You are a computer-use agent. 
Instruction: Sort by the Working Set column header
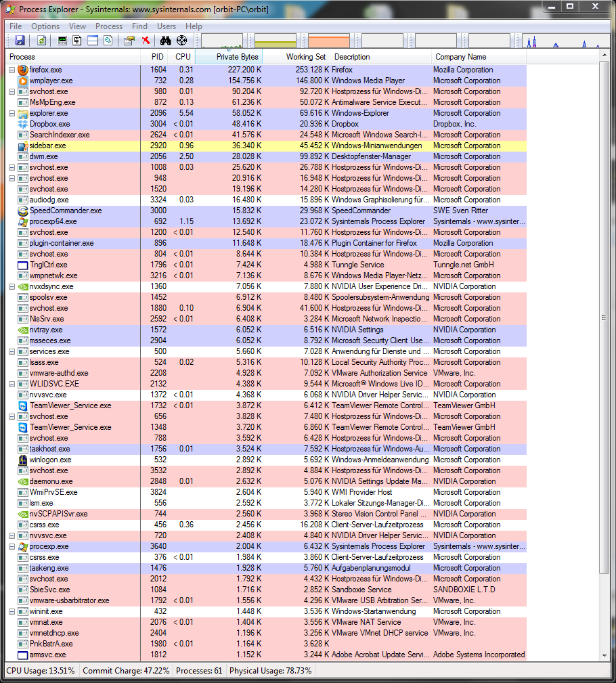tap(296, 57)
